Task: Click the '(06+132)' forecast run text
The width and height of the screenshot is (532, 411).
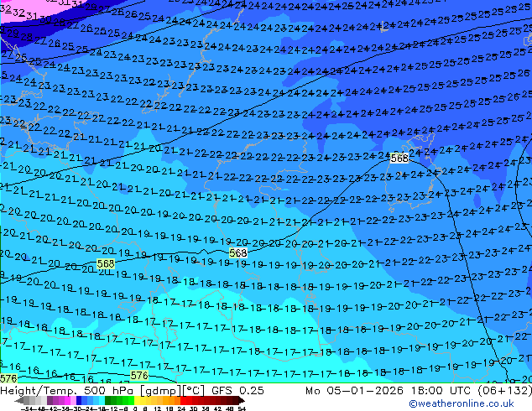Action: pyautogui.click(x=505, y=391)
